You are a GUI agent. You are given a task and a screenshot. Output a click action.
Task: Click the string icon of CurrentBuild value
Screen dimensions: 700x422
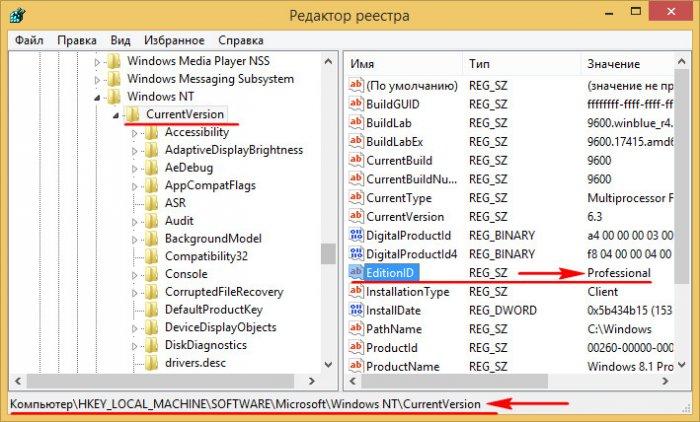356,160
